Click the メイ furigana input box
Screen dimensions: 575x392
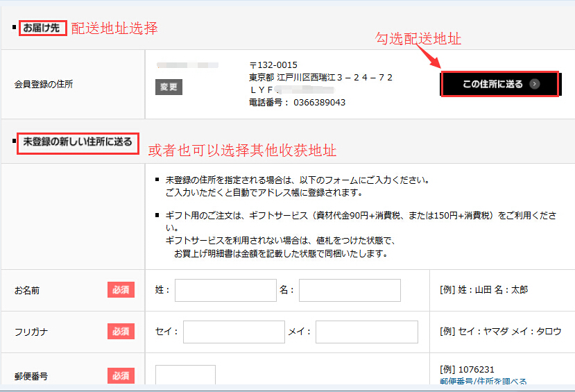click(x=366, y=332)
